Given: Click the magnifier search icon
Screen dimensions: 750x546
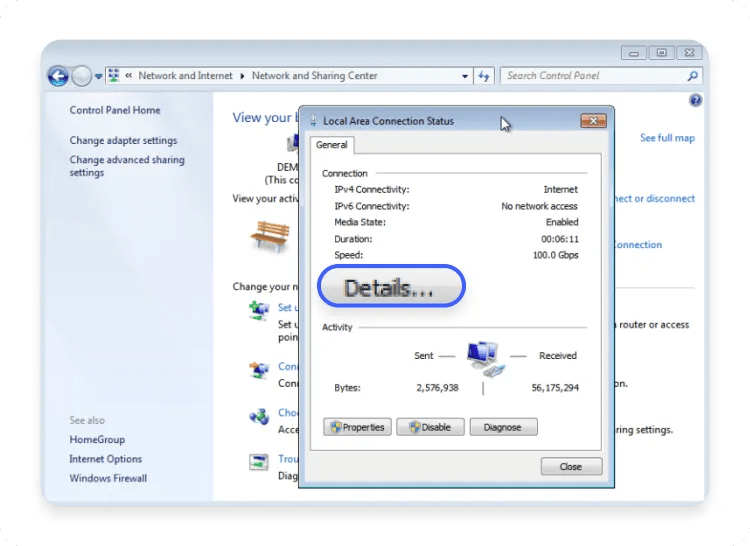Looking at the screenshot, I should [692, 76].
